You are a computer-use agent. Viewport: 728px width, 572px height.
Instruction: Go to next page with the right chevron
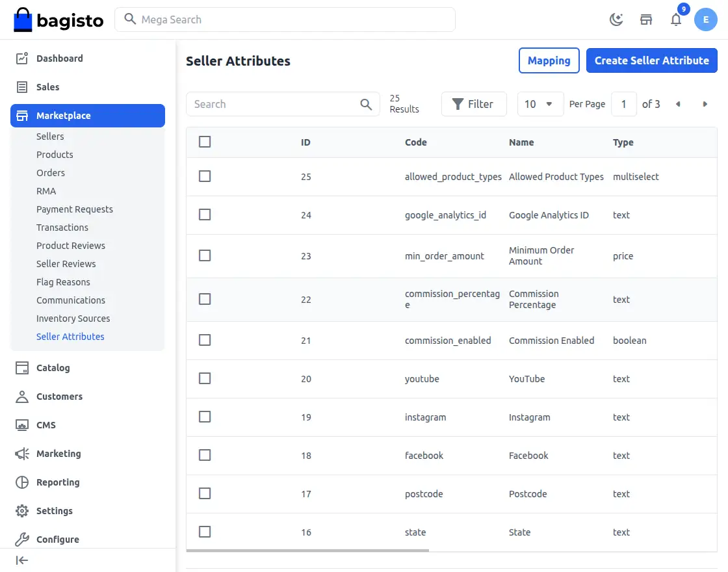705,104
